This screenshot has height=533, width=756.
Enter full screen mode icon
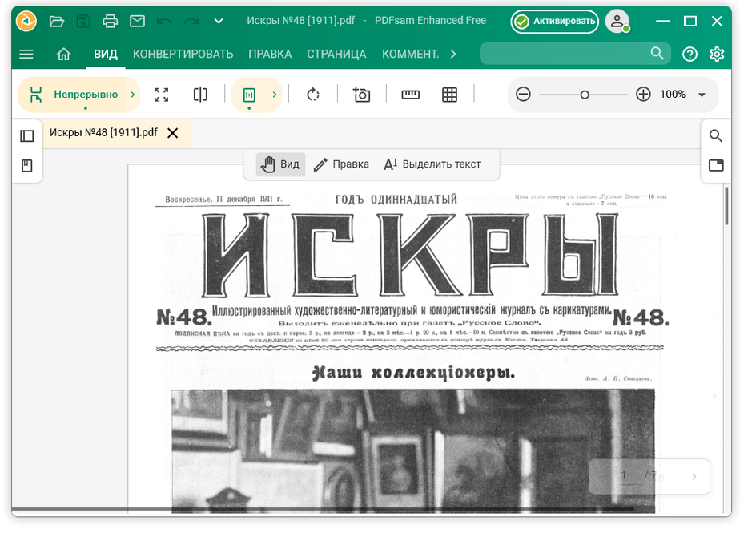pyautogui.click(x=162, y=95)
